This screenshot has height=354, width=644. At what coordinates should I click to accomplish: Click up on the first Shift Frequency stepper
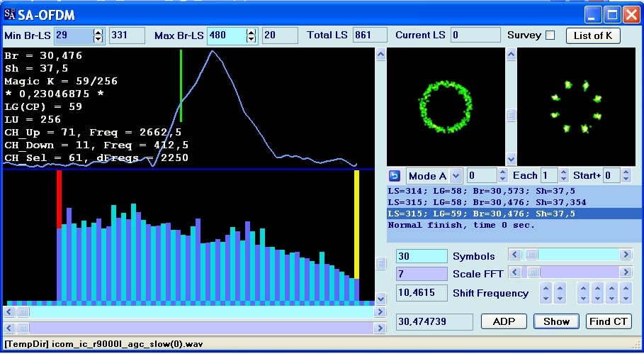click(x=546, y=288)
